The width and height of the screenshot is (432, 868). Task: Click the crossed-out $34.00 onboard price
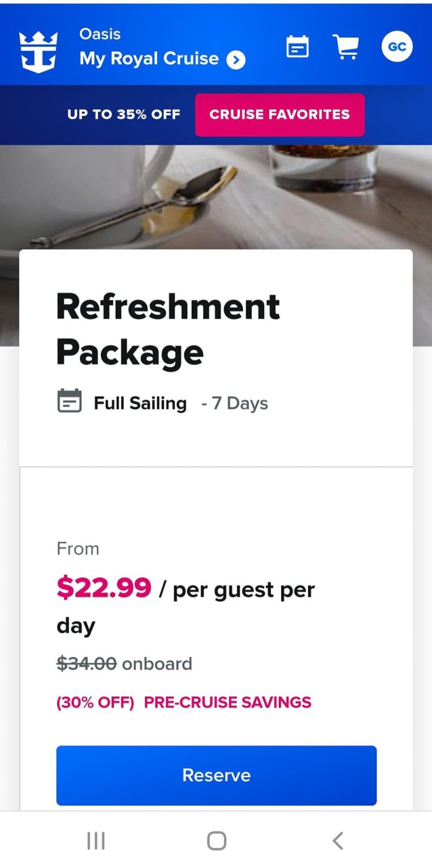pos(85,663)
